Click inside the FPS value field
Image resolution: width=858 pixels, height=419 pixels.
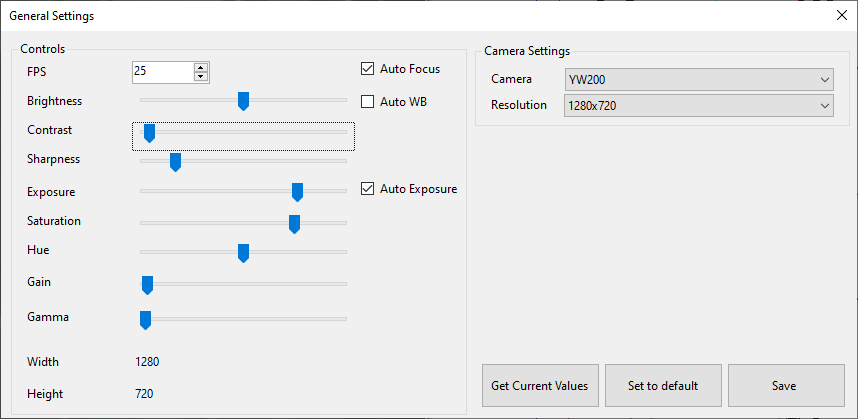coord(163,72)
